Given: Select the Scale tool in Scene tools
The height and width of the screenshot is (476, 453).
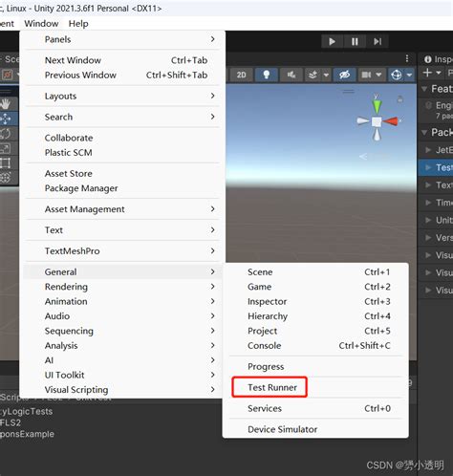Looking at the screenshot, I should tap(5, 148).
